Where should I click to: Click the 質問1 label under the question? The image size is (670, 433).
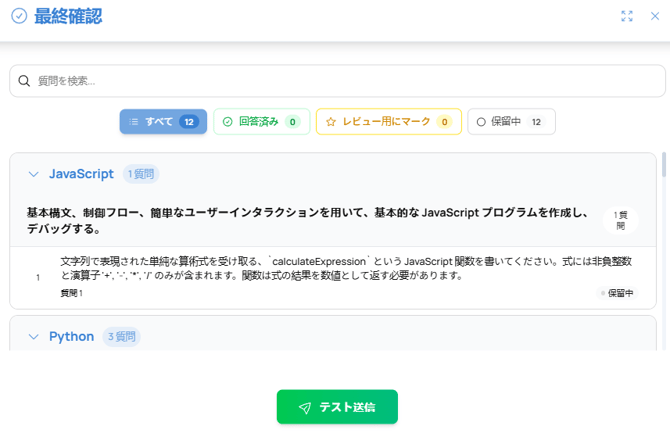pyautogui.click(x=72, y=294)
